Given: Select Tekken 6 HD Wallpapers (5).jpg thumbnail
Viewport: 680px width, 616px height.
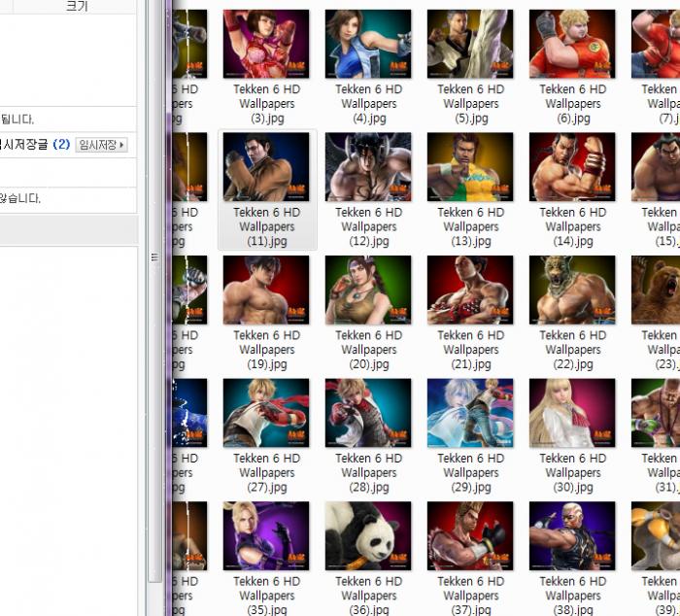Looking at the screenshot, I should click(x=470, y=45).
